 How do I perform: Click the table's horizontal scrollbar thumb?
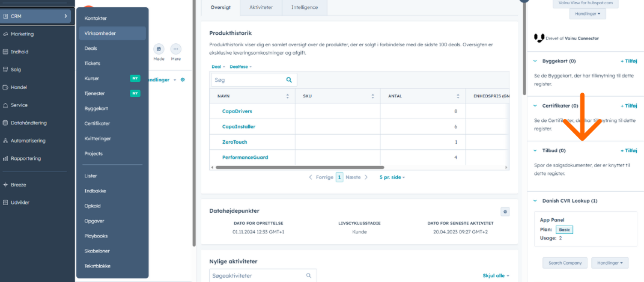300,168
